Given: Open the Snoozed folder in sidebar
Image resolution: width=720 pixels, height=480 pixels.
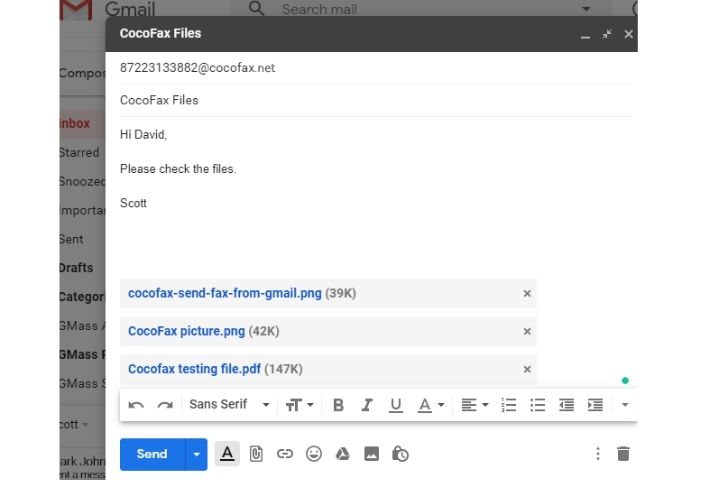Looking at the screenshot, I should 83,181.
